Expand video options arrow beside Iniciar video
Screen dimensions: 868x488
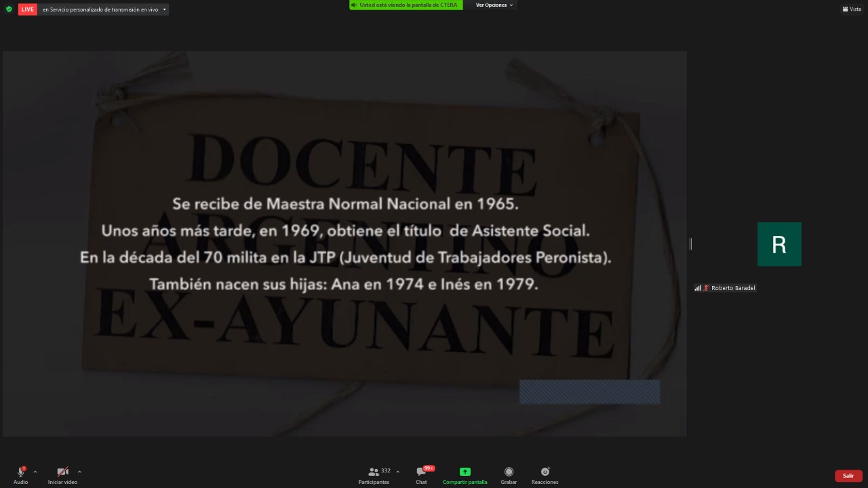pyautogui.click(x=79, y=472)
